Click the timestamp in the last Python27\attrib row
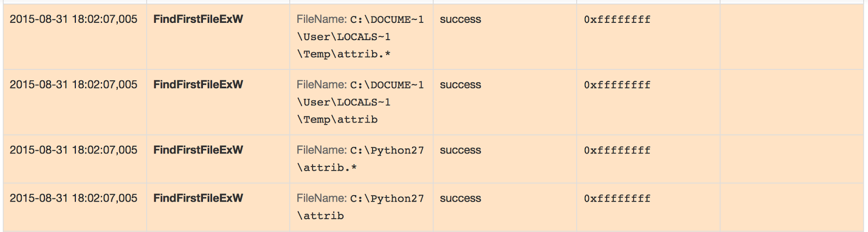This screenshot has width=868, height=232. coord(73,198)
